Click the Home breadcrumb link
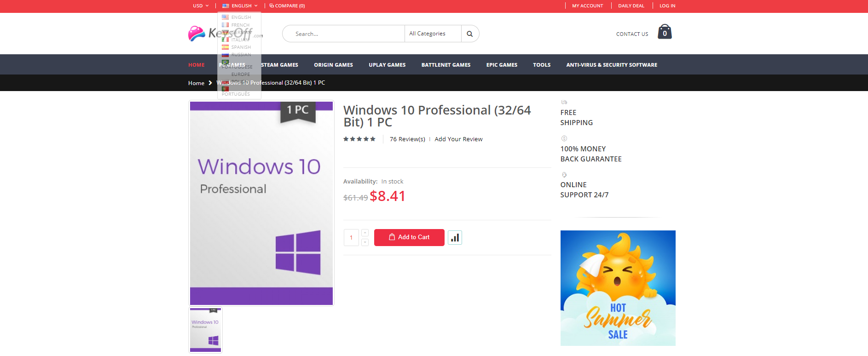 (196, 83)
